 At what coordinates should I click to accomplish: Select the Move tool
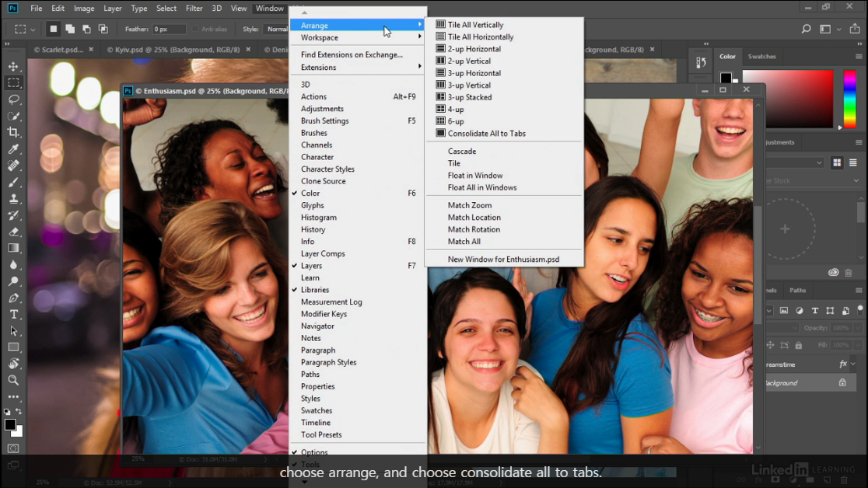click(14, 66)
